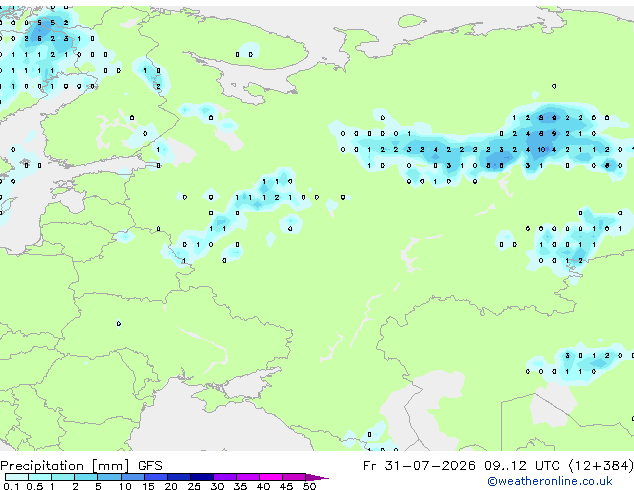Click the date text 'Fr 31-07-2026'
Image resolution: width=634 pixels, height=490 pixels.
click(x=419, y=466)
